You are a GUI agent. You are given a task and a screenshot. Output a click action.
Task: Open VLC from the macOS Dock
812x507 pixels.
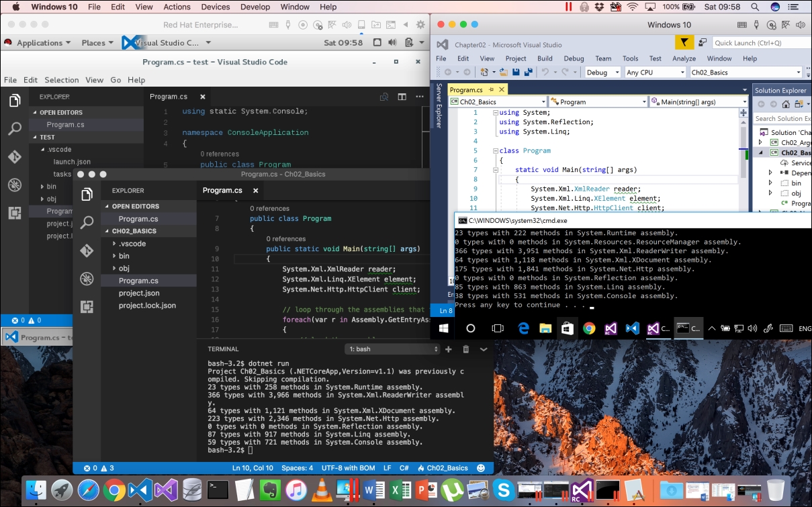tap(322, 490)
